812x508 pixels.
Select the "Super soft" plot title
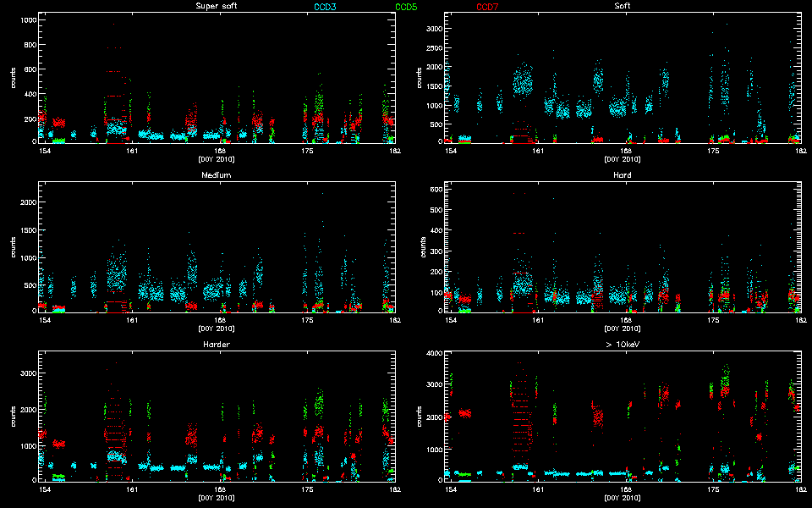point(217,6)
